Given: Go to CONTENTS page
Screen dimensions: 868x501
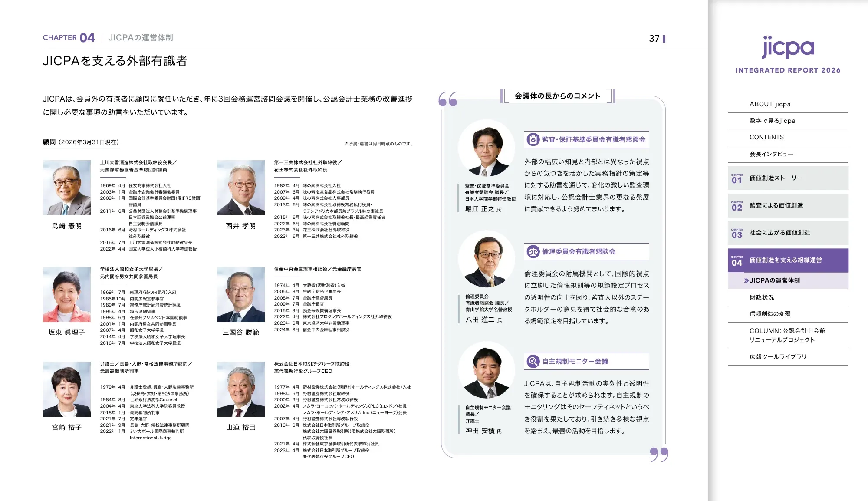Looking at the screenshot, I should coord(788,137).
